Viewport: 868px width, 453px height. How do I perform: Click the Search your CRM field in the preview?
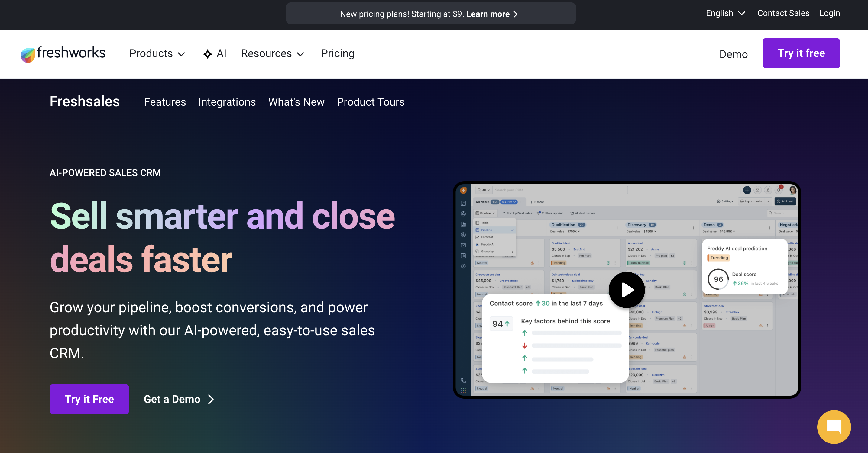click(560, 190)
